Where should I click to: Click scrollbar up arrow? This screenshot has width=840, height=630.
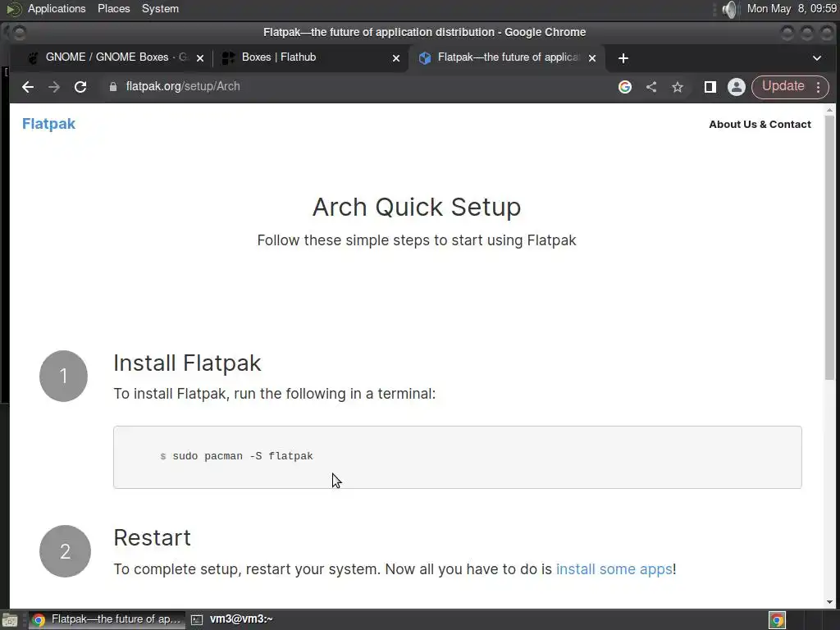829,110
